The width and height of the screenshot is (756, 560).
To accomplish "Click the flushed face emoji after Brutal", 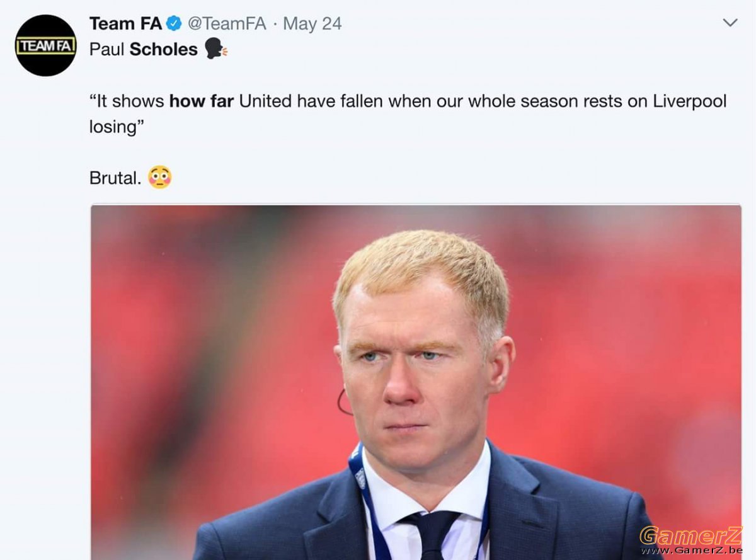I will coord(159,177).
